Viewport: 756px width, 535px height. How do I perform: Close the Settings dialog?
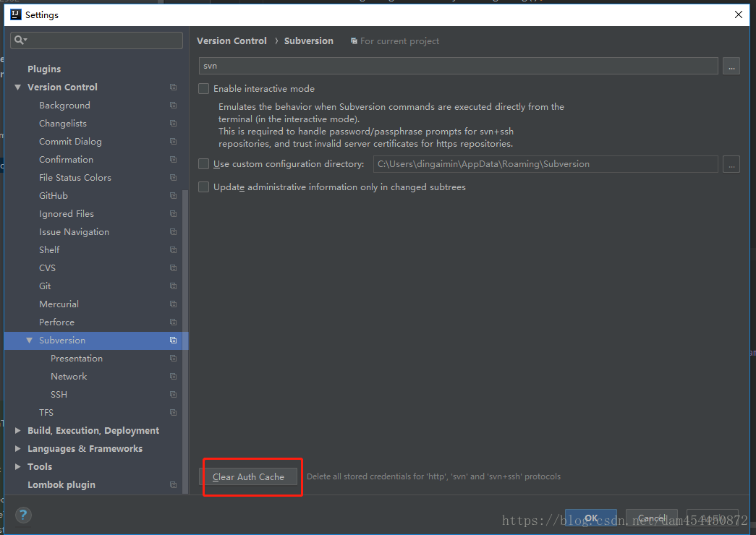pyautogui.click(x=738, y=14)
